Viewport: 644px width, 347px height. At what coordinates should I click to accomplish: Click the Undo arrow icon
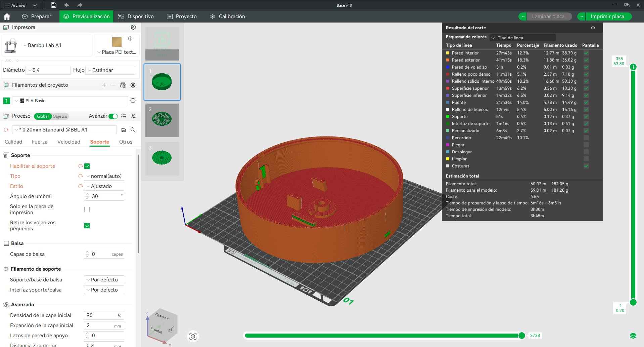[67, 5]
